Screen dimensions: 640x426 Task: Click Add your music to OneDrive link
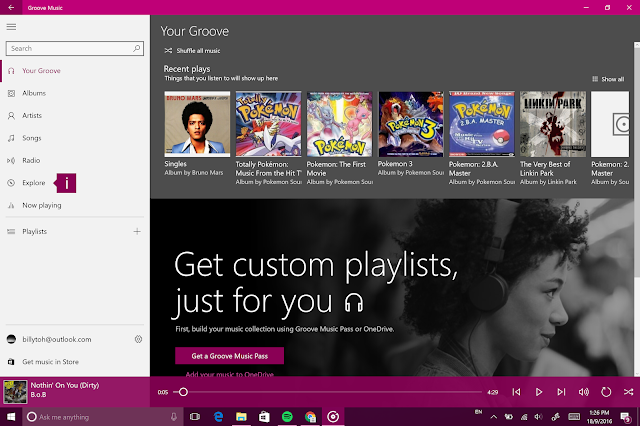click(229, 374)
